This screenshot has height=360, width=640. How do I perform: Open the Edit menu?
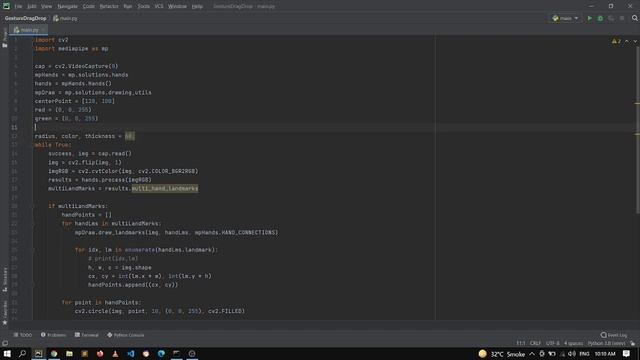click(x=32, y=6)
